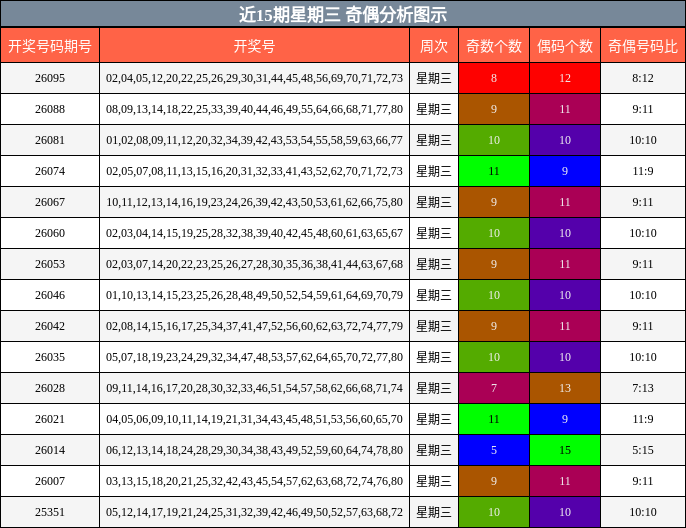Click ratio 10:10 in row 25351
Viewport: 686px width, 528px height.
643,512
